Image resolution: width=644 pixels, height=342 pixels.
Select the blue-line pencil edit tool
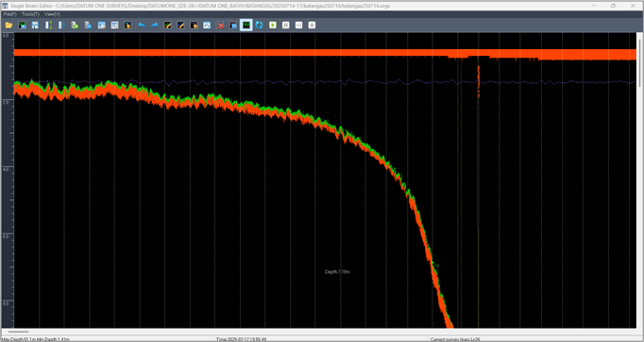(180, 26)
